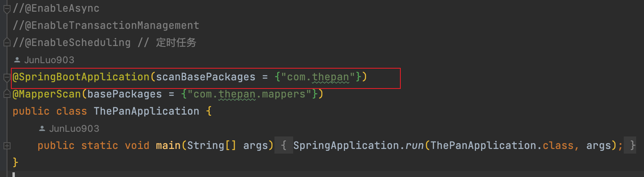644x177 pixels.
Task: Click fold end marker beside //@EnableScheduling line
Action: (7, 42)
